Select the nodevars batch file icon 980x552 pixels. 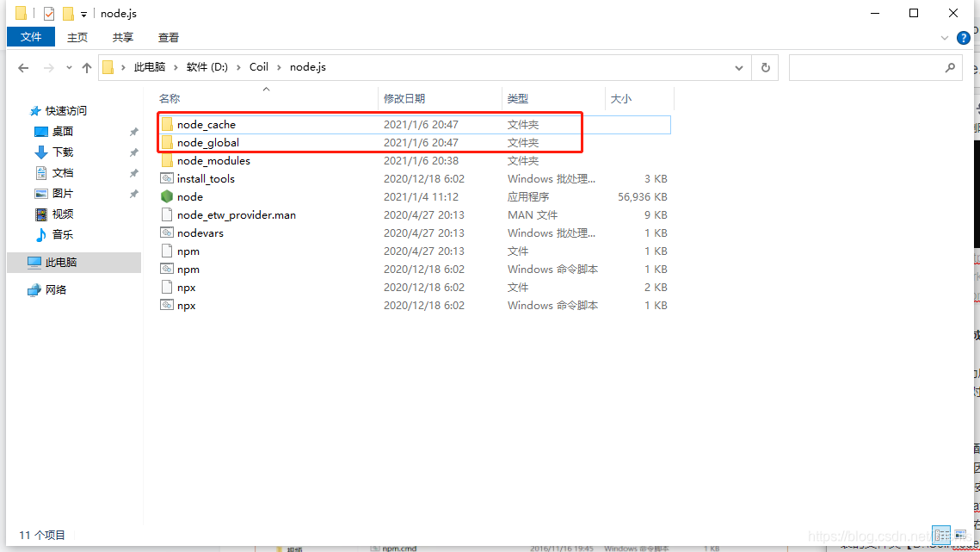[x=167, y=233]
